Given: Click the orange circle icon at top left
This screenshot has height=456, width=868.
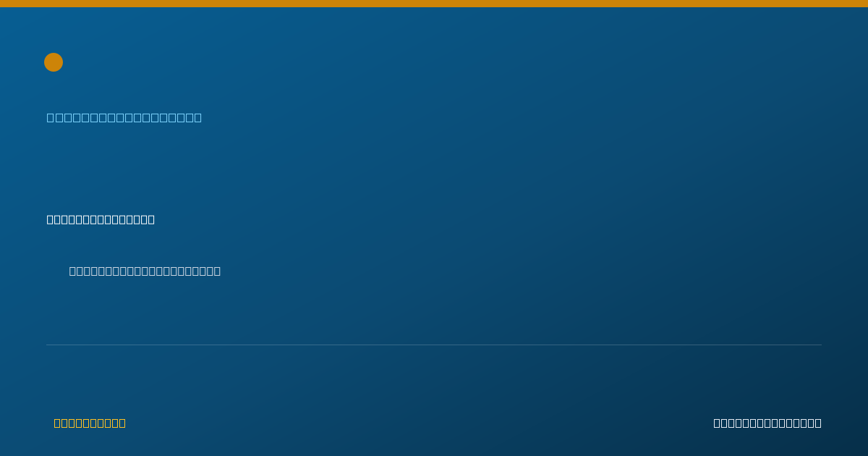Looking at the screenshot, I should point(54,62).
